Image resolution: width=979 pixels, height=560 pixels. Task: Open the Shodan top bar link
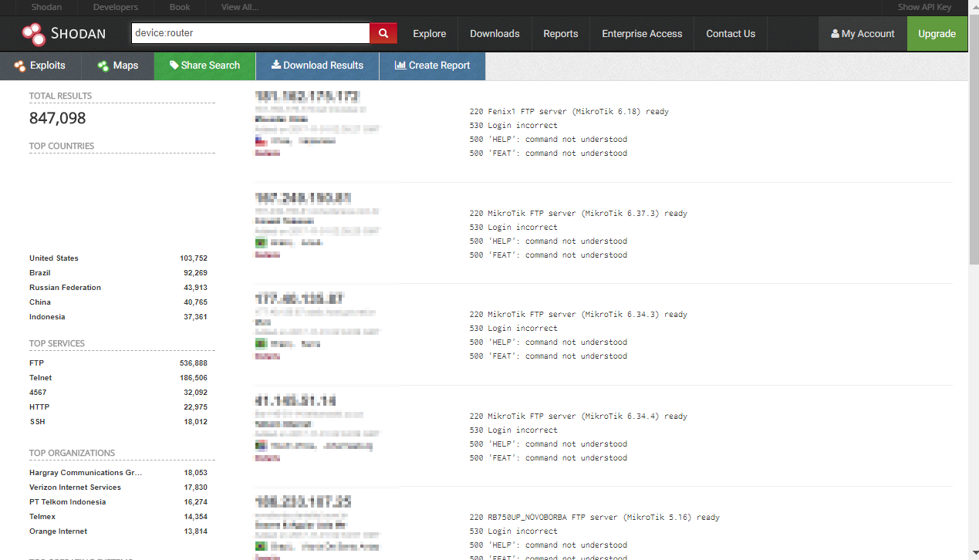click(46, 7)
